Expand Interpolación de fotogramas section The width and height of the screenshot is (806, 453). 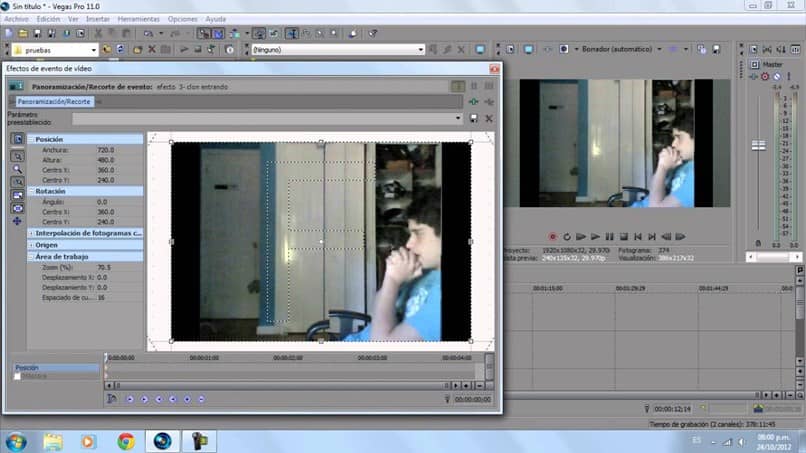31,233
